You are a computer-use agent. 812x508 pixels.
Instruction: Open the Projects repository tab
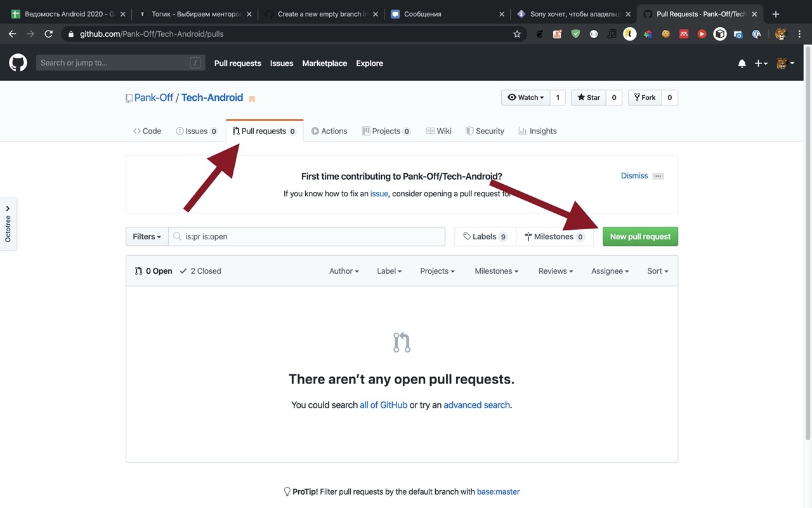pos(386,131)
